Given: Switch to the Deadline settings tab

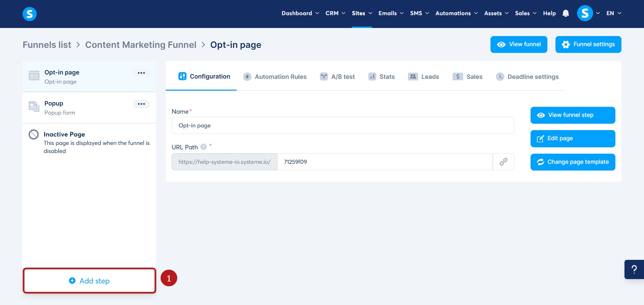Looking at the screenshot, I should (x=527, y=77).
